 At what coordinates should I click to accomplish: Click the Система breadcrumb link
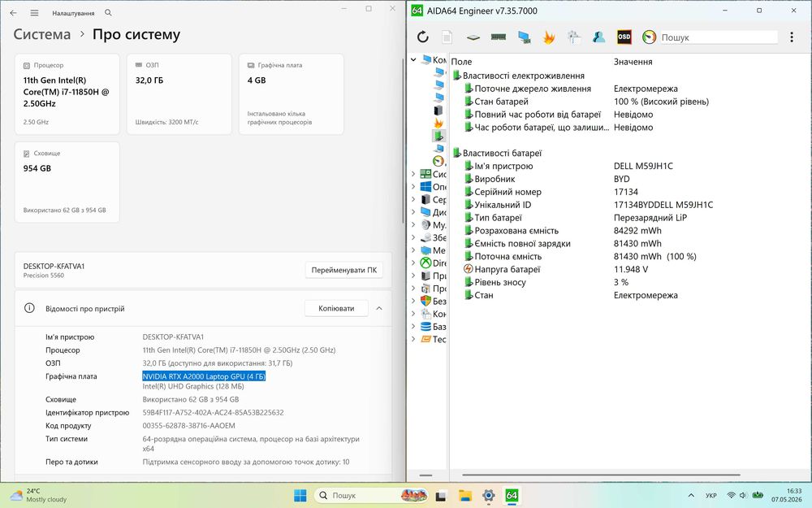point(42,34)
